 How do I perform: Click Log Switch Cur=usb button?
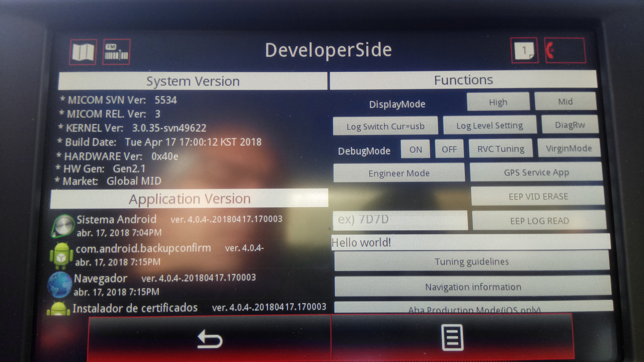[385, 126]
